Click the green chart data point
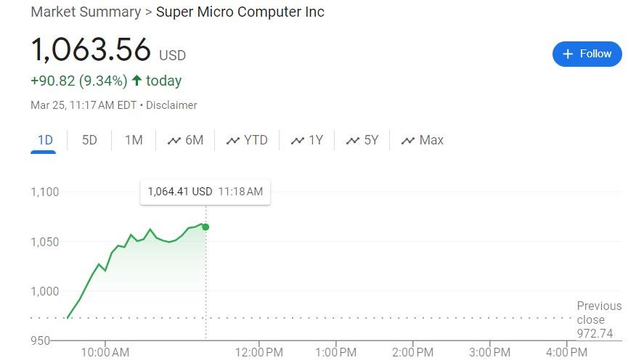This screenshot has height=363, width=644. point(205,227)
